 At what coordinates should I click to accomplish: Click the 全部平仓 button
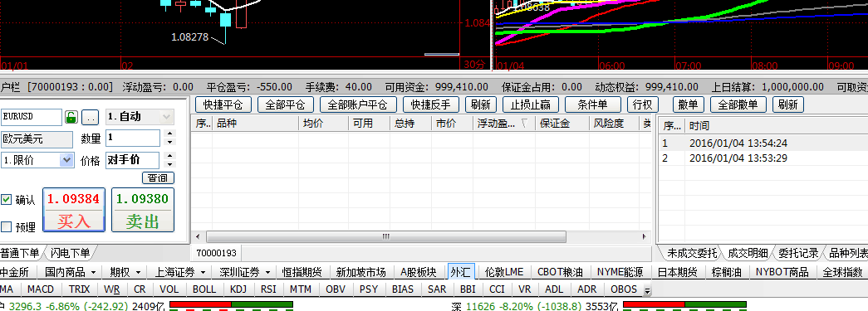(x=286, y=104)
